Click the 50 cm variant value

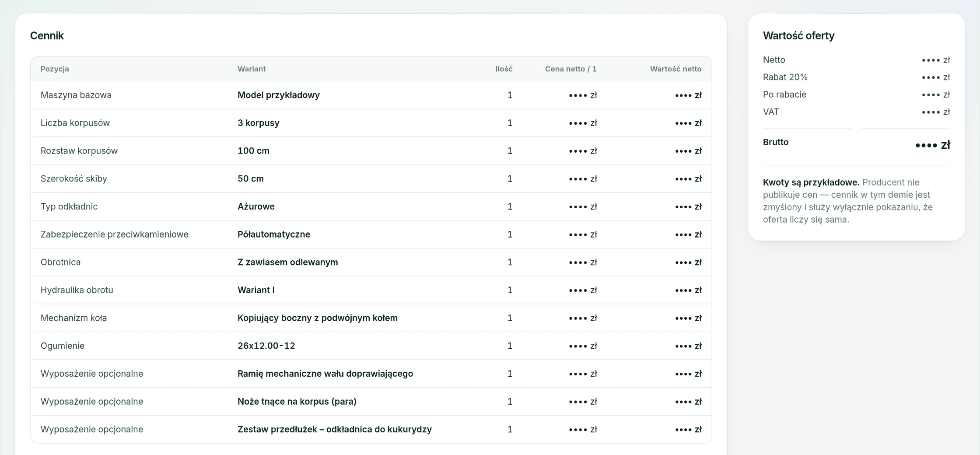pos(251,178)
